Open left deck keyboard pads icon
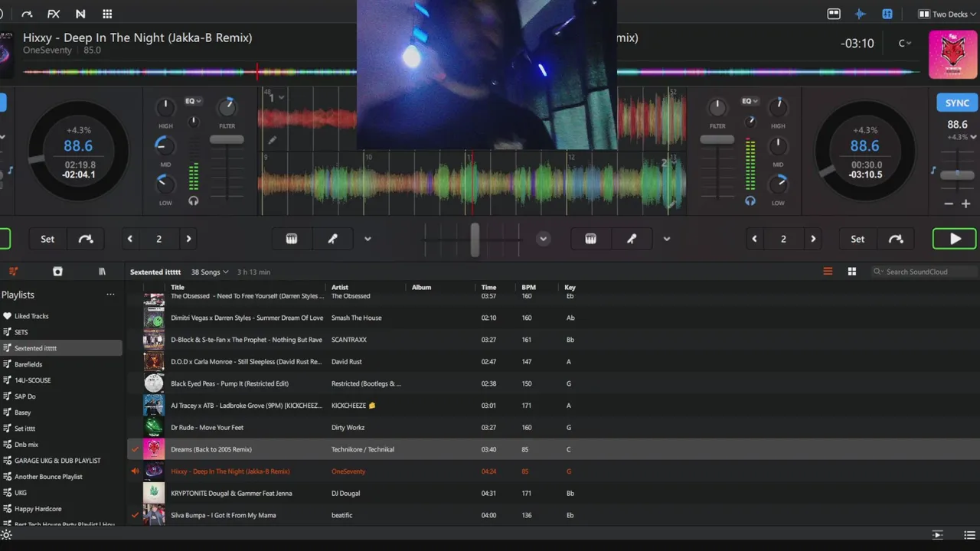Screen dimensions: 980x551 click(292, 239)
